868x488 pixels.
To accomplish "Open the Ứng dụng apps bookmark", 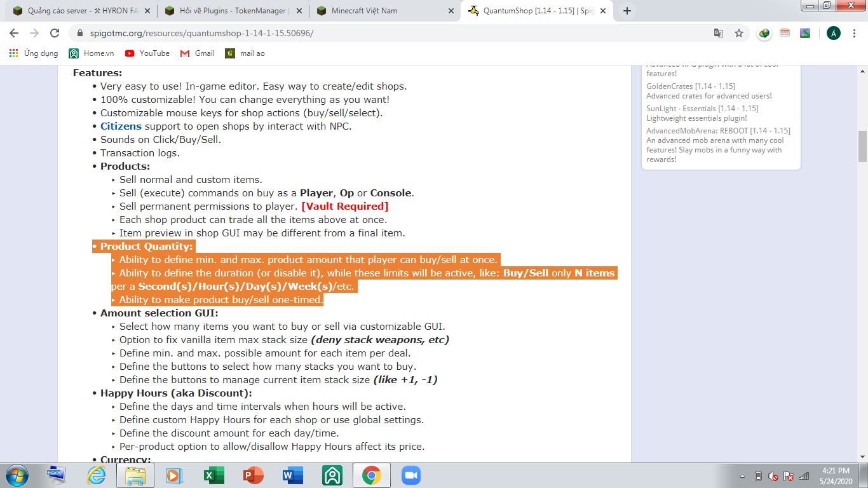I will (34, 53).
